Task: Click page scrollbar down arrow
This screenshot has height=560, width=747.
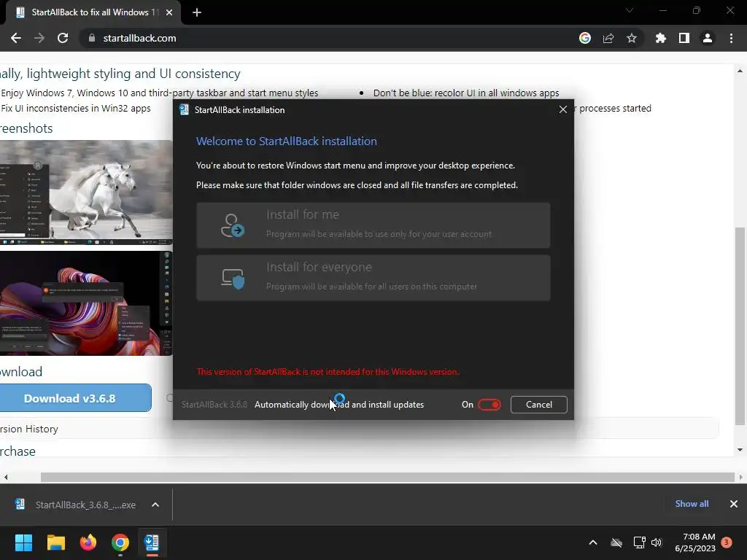Action: (740, 449)
